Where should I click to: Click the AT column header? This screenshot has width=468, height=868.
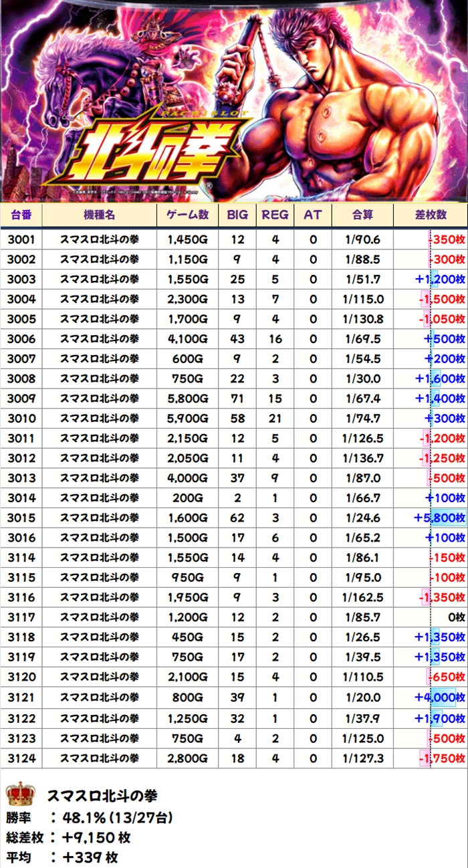tap(313, 215)
